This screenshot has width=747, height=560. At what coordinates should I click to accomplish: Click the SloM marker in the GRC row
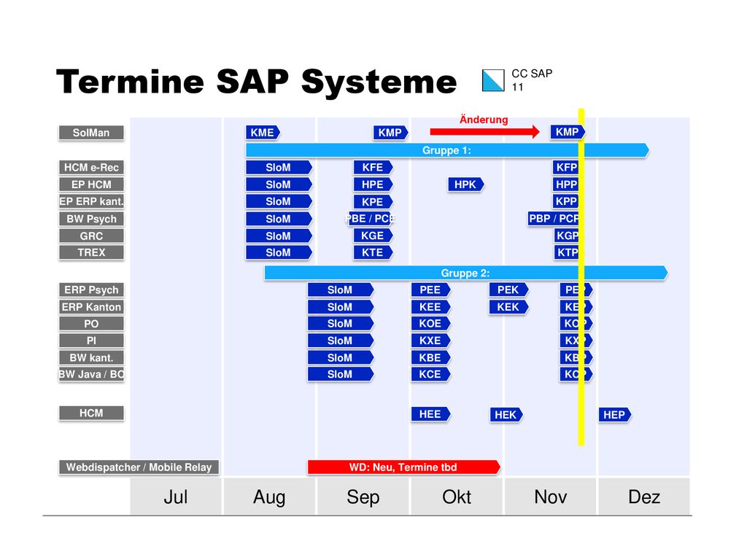pos(279,236)
